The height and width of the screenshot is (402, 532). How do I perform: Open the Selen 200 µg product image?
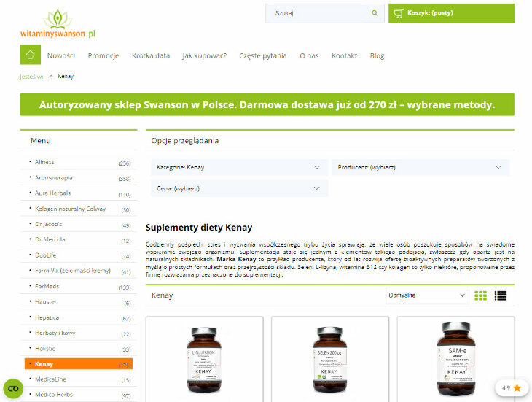tap(329, 360)
